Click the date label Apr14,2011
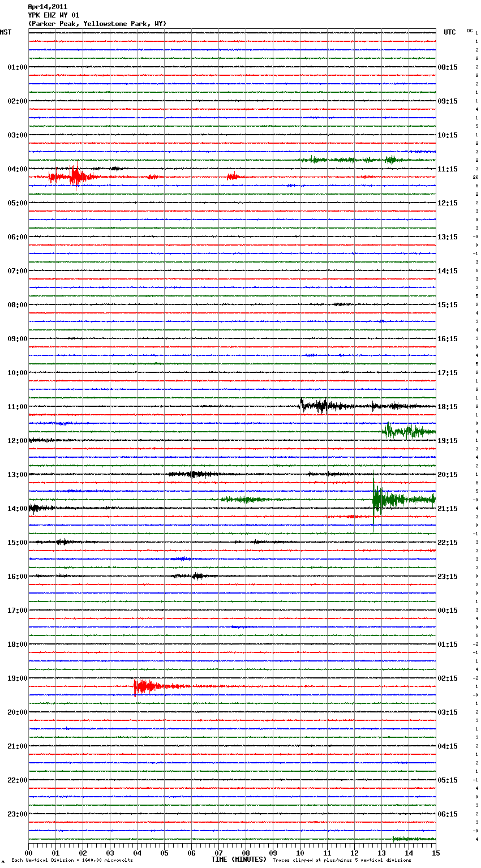The image size is (481, 868). tap(48, 7)
